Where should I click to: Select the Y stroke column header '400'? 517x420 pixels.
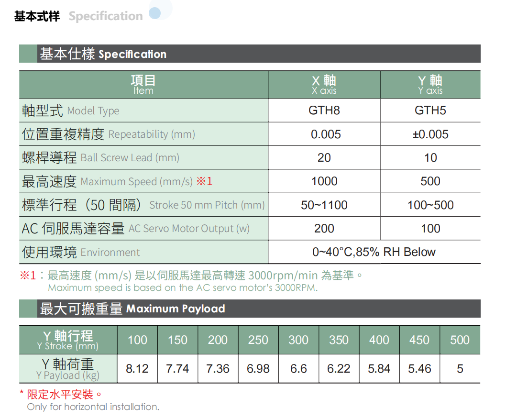(379, 340)
